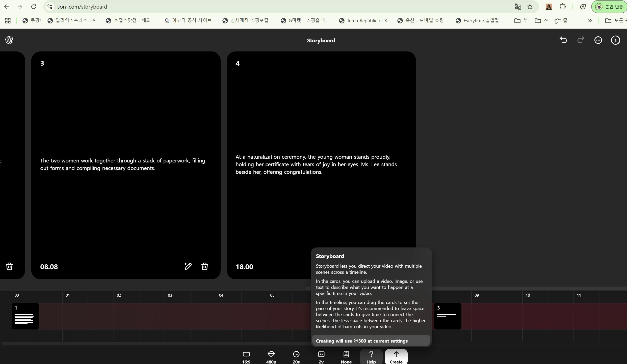Open the 480p resolution selector
The height and width of the screenshot is (364, 627).
271,357
